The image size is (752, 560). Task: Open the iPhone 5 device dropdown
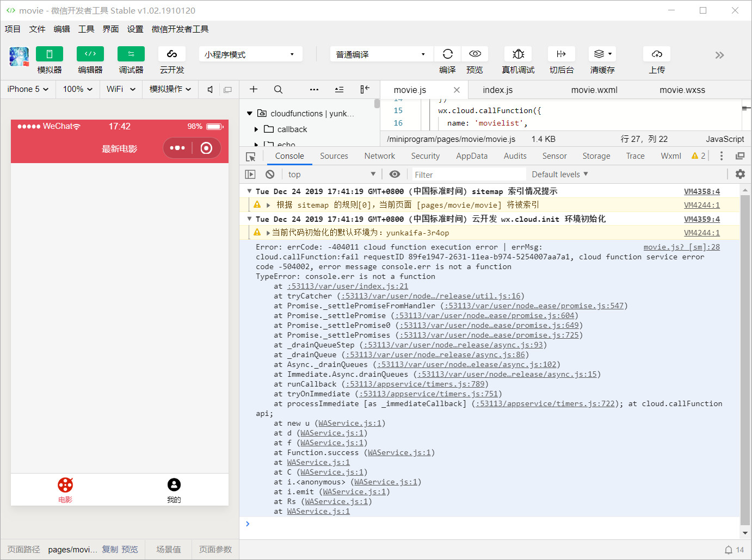point(28,89)
